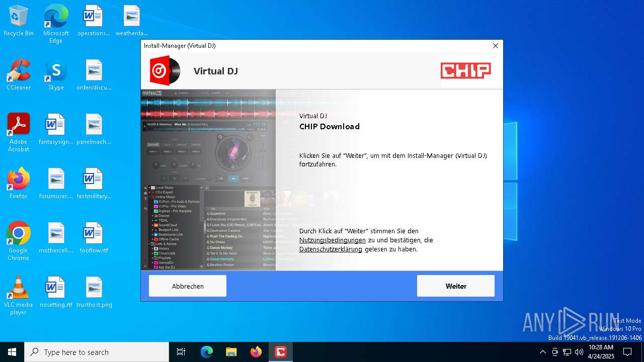Open the VLC media player shortcut
The image size is (644, 362).
click(19, 296)
